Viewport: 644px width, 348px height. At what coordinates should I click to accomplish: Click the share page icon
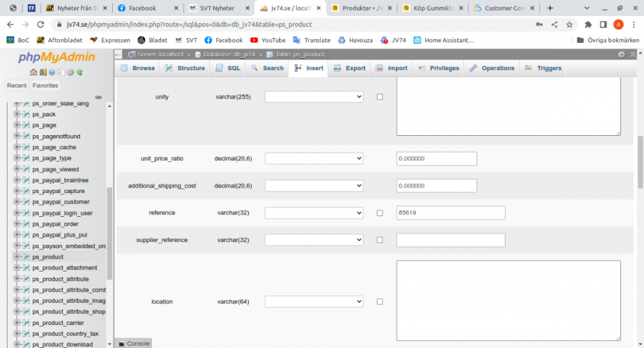coord(554,24)
